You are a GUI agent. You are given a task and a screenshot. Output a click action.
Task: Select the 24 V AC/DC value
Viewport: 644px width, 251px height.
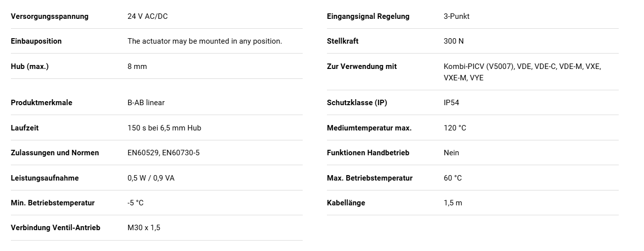(148, 16)
